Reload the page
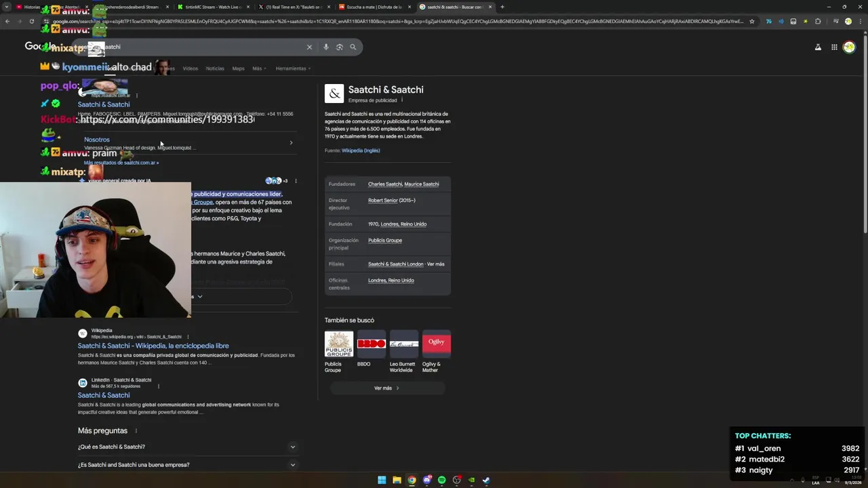868x488 pixels. (33, 21)
